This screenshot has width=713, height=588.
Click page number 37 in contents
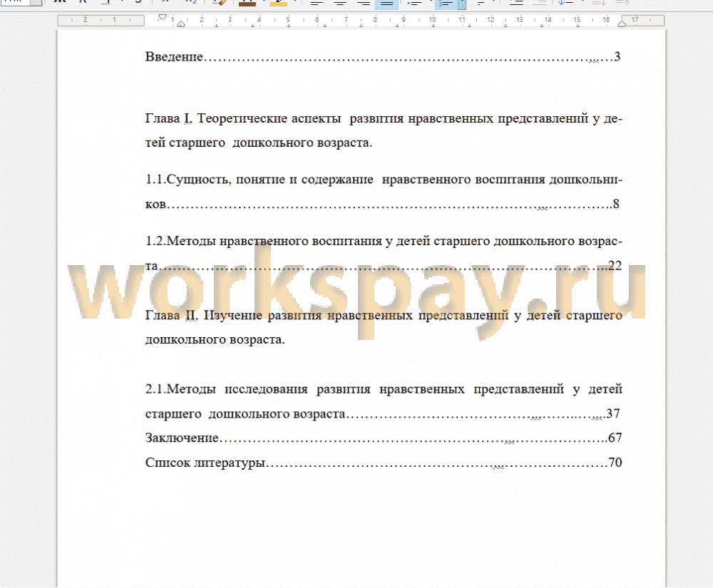(x=613, y=413)
